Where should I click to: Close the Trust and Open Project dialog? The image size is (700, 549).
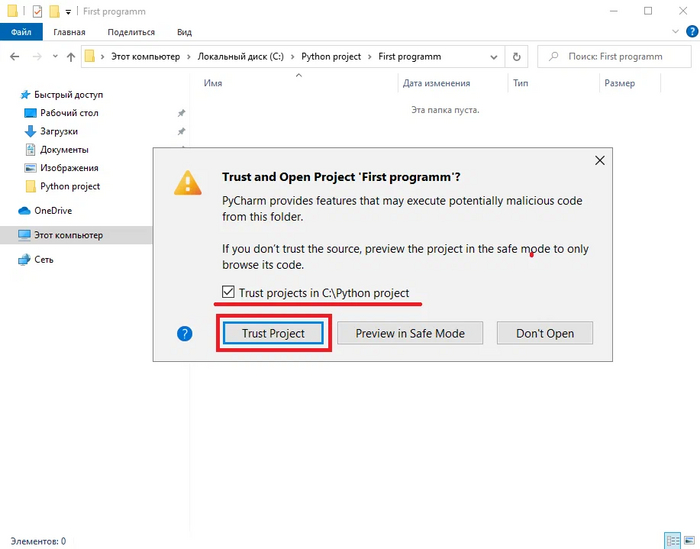tap(600, 160)
